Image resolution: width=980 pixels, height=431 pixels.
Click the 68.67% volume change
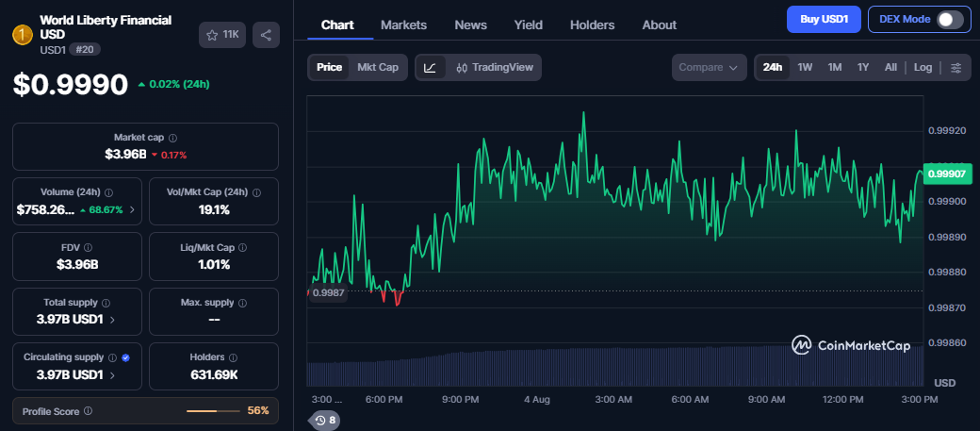pos(101,210)
